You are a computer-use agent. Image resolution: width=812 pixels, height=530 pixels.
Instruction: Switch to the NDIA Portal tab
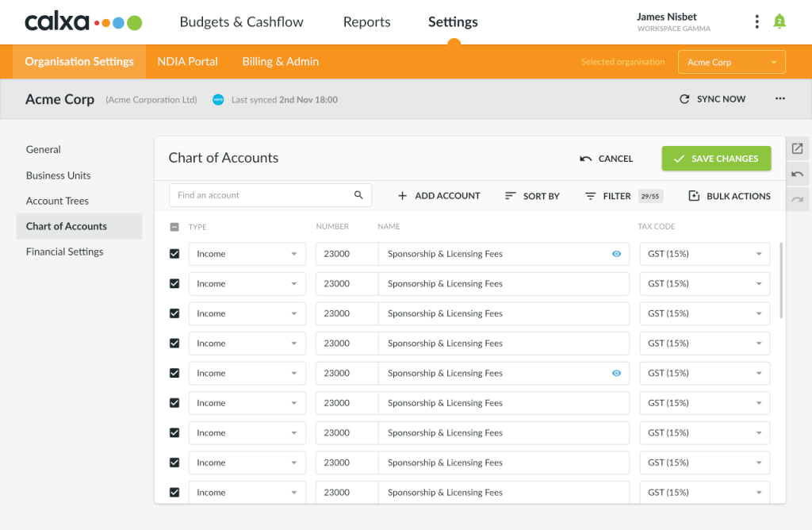click(x=187, y=61)
